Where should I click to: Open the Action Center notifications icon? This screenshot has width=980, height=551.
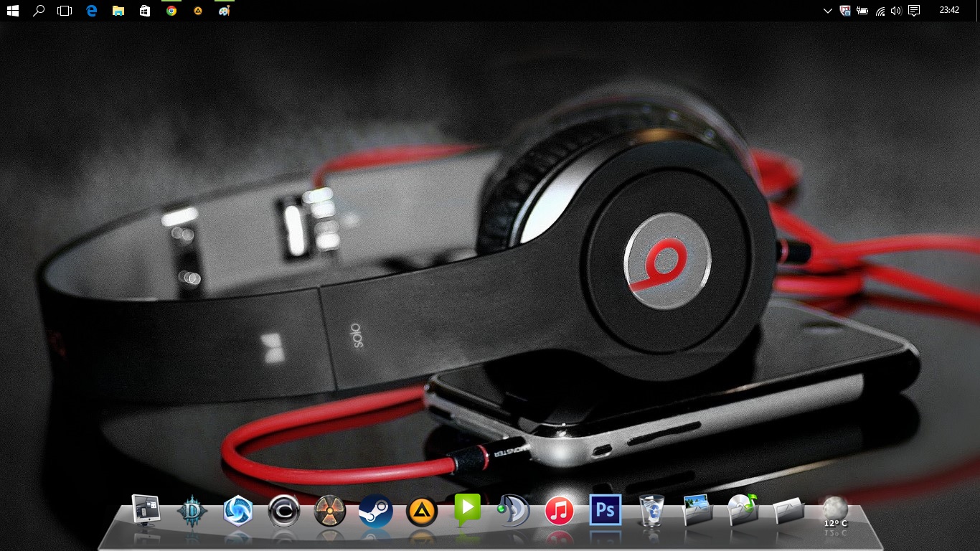click(x=914, y=11)
